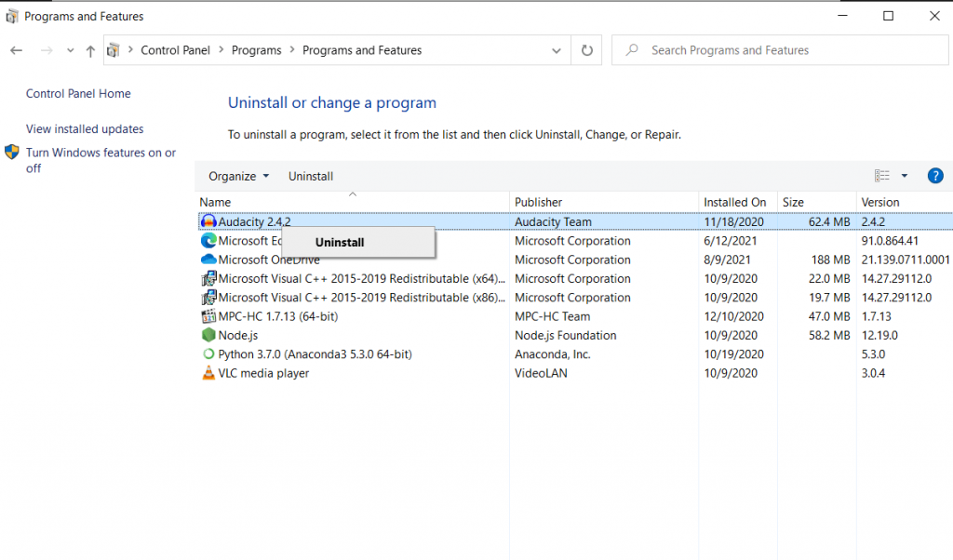Viewport: 953px width, 560px height.
Task: Click the Microsoft Edge program icon
Action: coord(208,241)
